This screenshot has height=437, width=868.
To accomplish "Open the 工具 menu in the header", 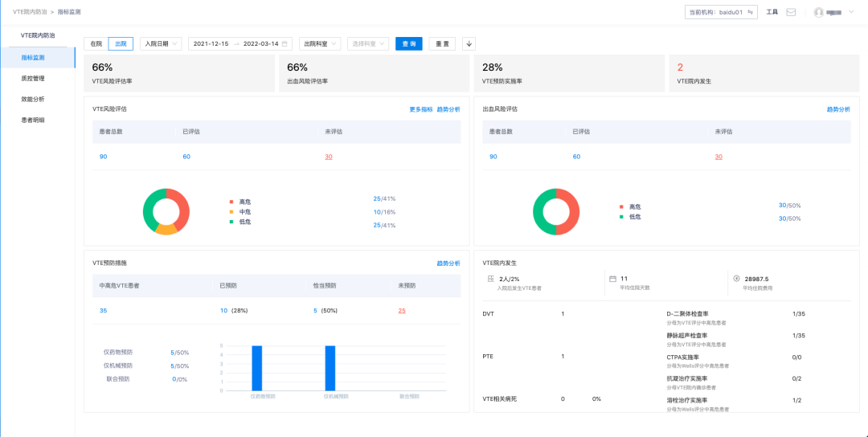I will pos(772,12).
